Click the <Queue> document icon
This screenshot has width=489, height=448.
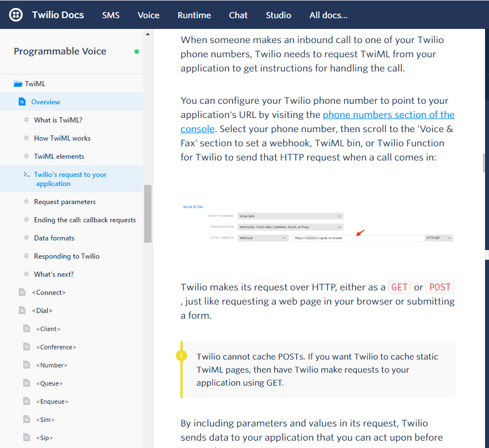click(x=27, y=383)
